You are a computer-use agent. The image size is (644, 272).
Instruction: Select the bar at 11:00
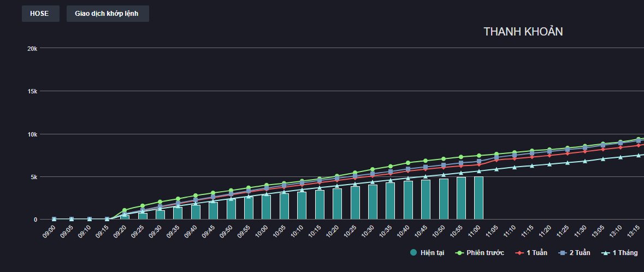(478, 198)
